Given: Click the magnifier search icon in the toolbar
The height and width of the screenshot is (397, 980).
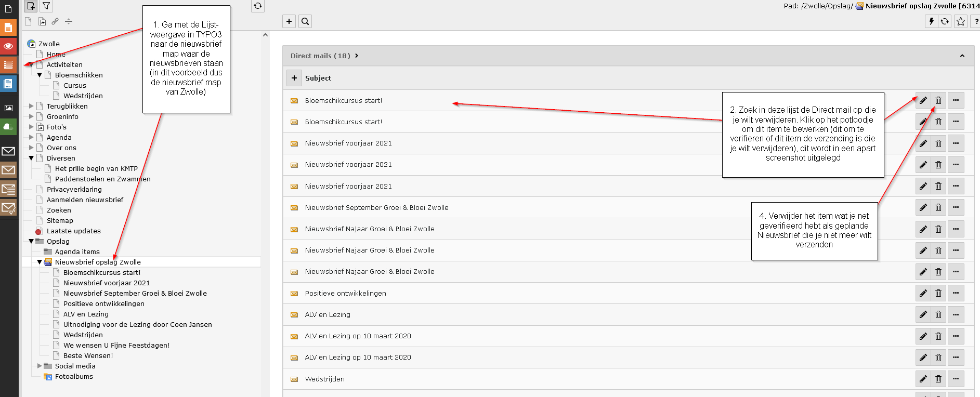Looking at the screenshot, I should 305,21.
